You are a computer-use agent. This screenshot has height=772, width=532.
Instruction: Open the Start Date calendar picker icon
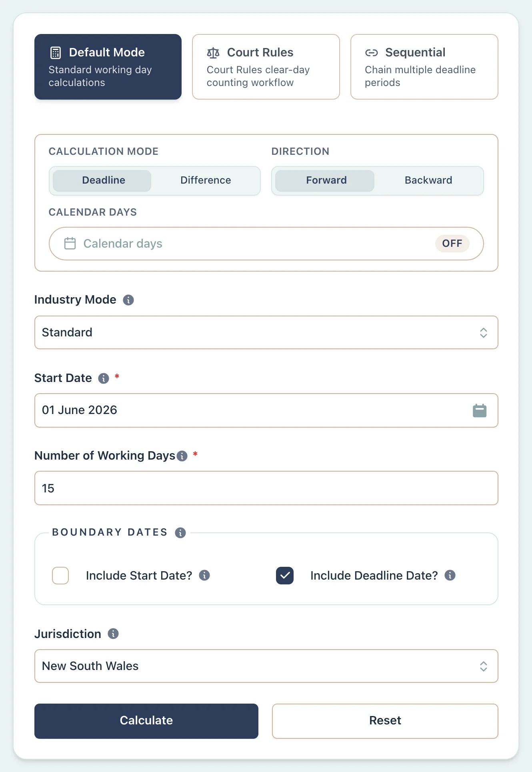[480, 411]
